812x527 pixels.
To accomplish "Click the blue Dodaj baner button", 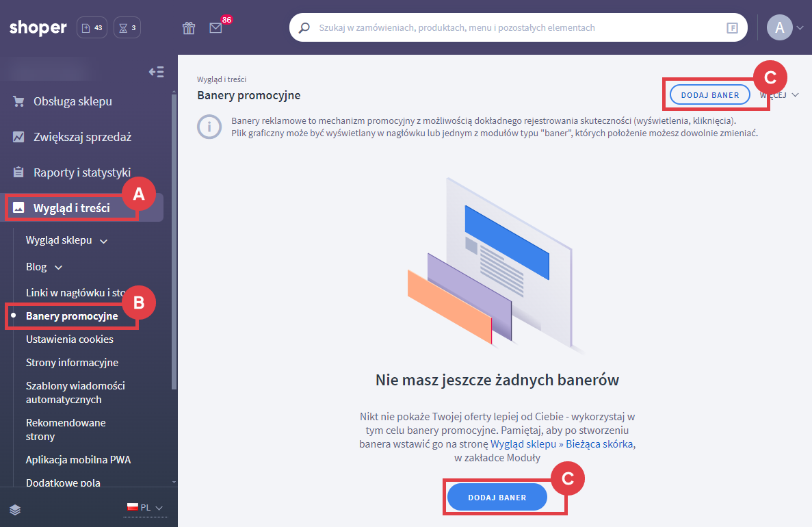I will click(497, 498).
